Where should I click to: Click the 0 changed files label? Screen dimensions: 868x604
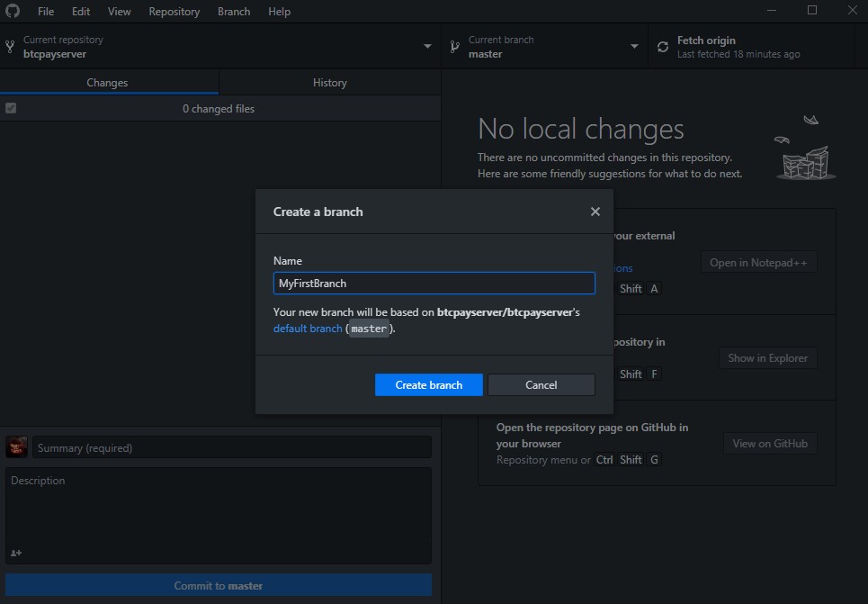click(x=218, y=109)
